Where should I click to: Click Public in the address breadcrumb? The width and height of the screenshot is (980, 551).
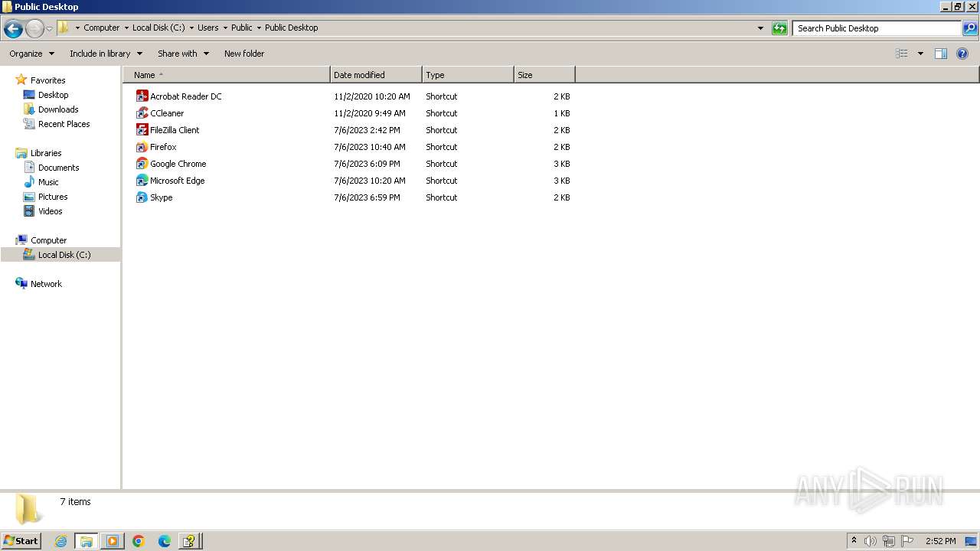point(241,28)
